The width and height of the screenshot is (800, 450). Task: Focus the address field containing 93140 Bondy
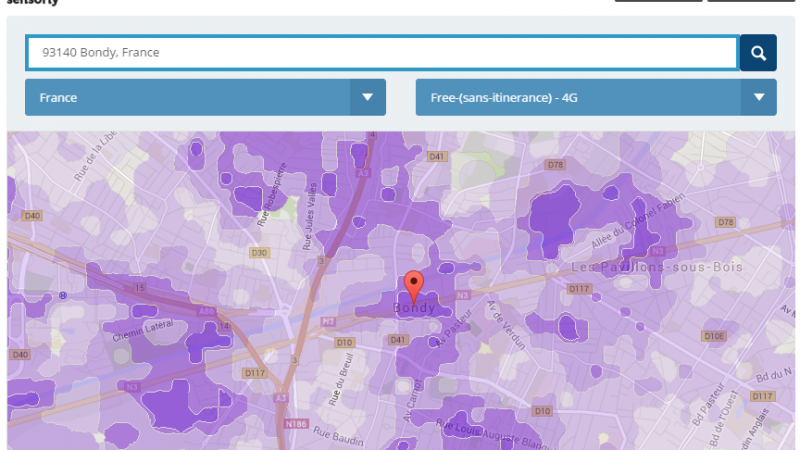(x=380, y=53)
